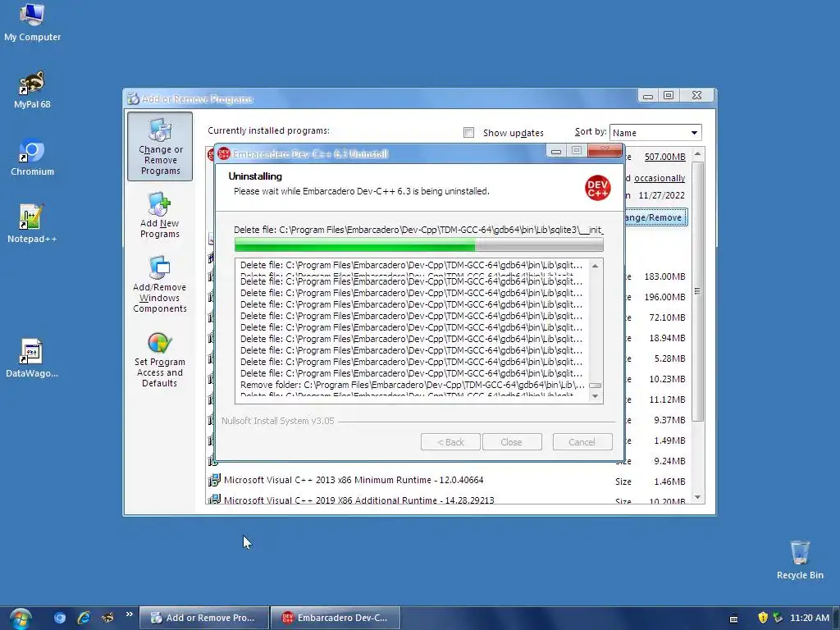Open DataWago desktop shortcut
This screenshot has height=630, width=840.
[32, 358]
